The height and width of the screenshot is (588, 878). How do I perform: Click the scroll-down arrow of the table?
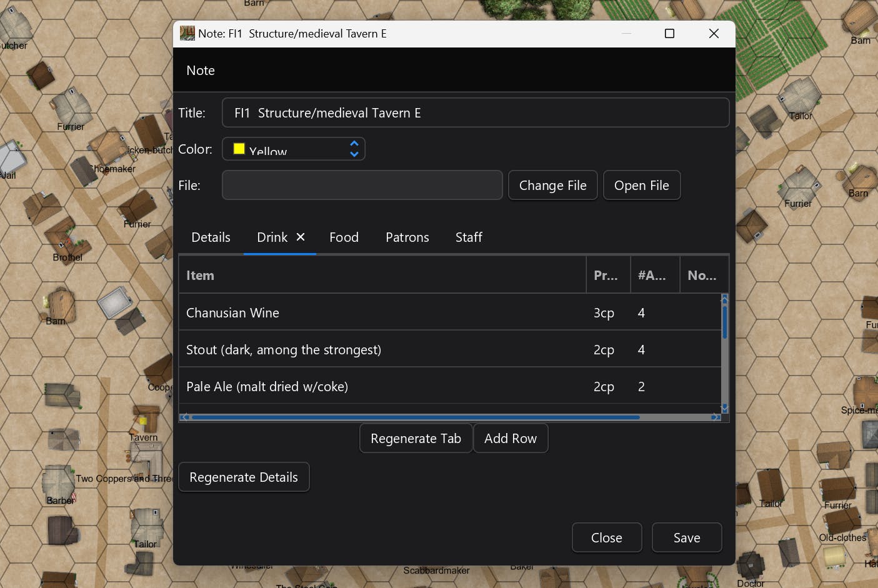tap(724, 408)
